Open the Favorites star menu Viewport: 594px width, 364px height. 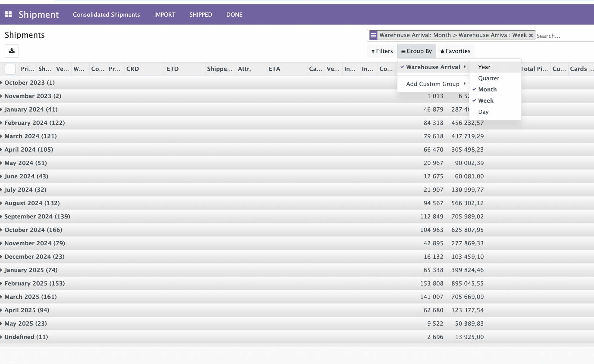pyautogui.click(x=455, y=51)
